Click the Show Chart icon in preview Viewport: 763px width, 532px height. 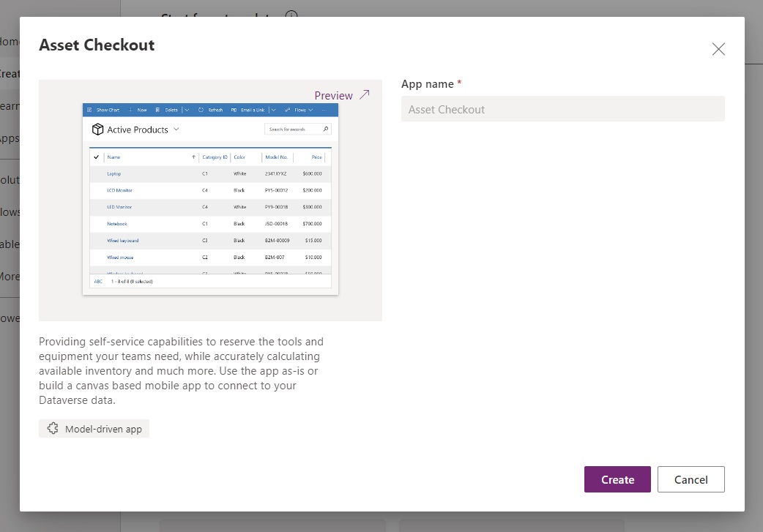click(89, 110)
